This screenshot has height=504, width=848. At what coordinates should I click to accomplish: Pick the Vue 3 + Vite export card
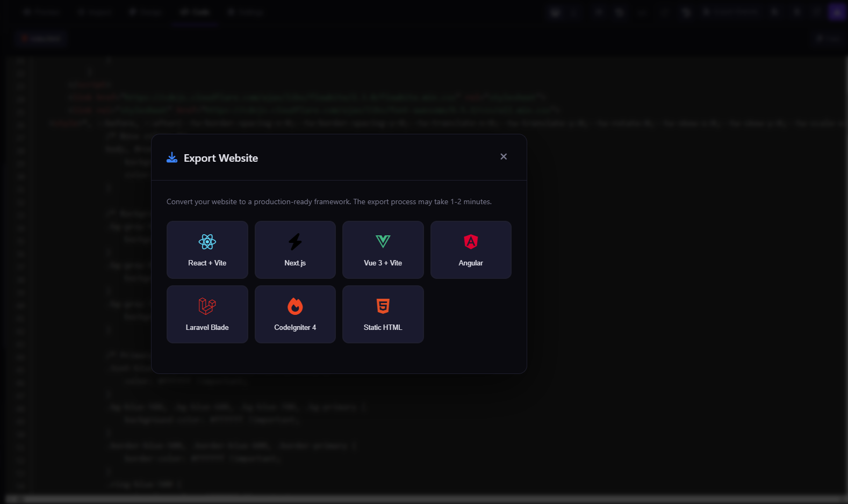(x=383, y=250)
